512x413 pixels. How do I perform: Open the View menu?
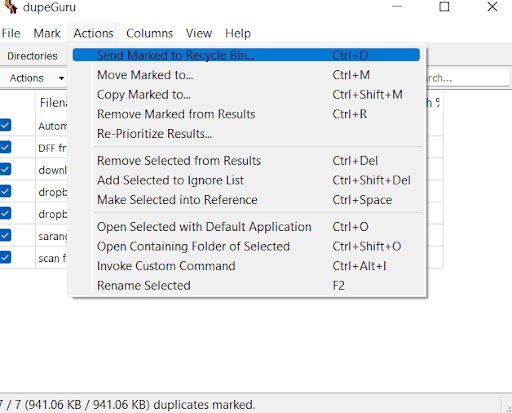coord(199,33)
